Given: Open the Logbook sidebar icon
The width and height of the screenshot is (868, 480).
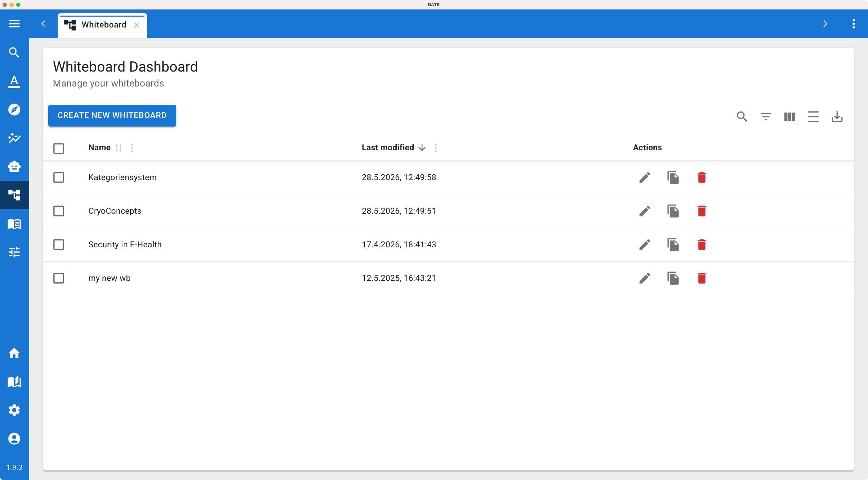Looking at the screenshot, I should pos(14,224).
